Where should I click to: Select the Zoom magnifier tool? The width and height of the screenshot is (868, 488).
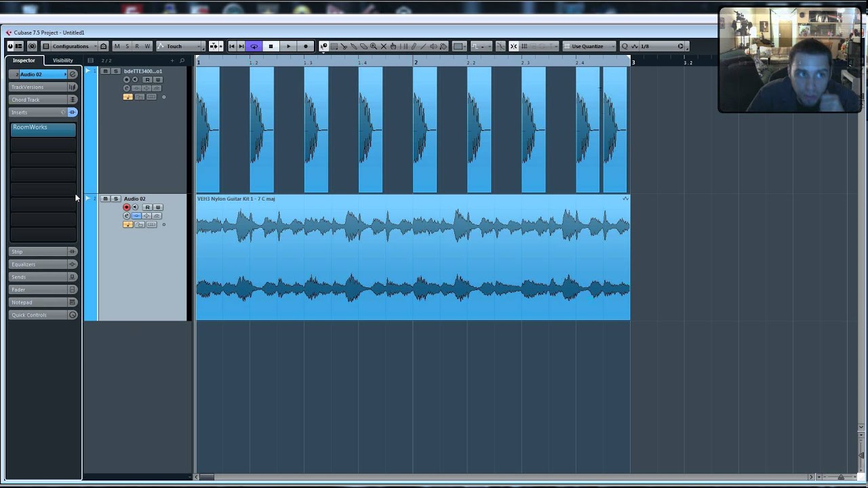coord(374,46)
